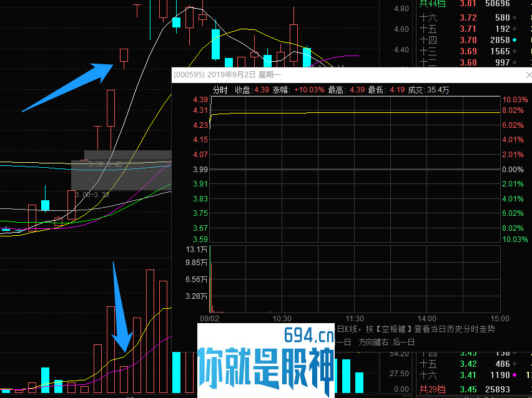Viewport: 532px width, 398px height.
Task: Click the 收盘 closing price value
Action: pyautogui.click(x=262, y=90)
